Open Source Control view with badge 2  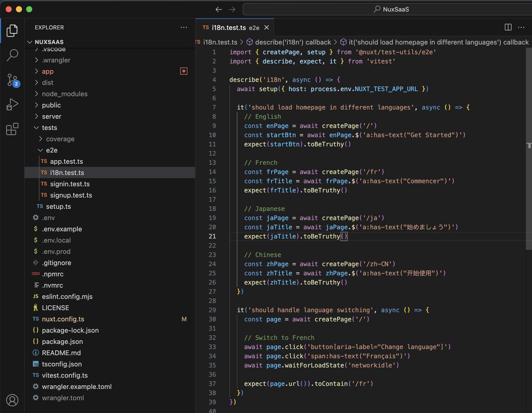[12, 80]
